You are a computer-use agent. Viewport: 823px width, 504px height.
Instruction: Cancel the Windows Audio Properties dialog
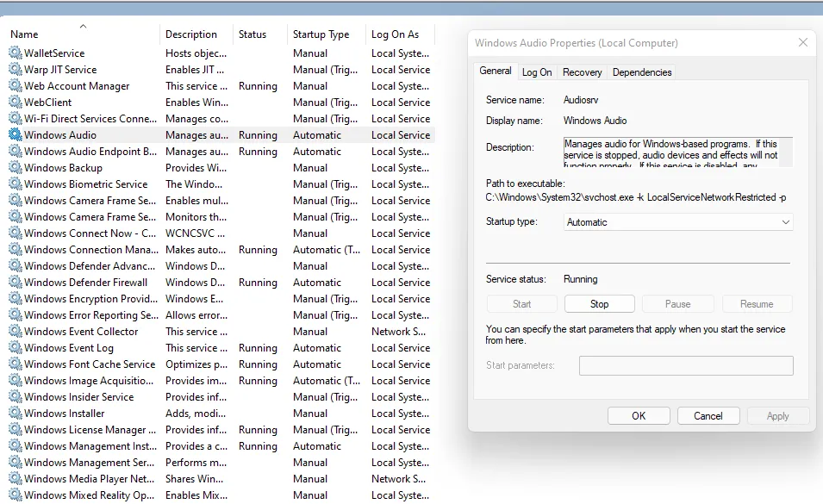[x=708, y=416]
